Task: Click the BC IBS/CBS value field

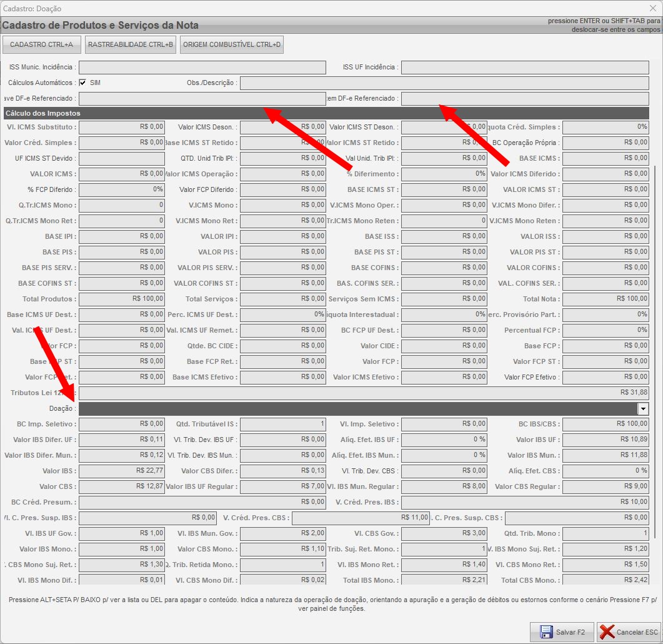Action: tap(605, 424)
